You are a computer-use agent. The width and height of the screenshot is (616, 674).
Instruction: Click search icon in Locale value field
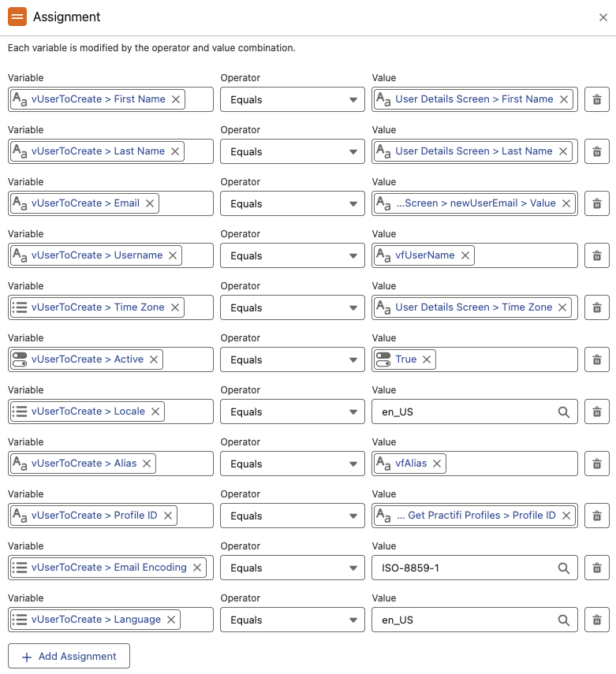click(x=564, y=411)
